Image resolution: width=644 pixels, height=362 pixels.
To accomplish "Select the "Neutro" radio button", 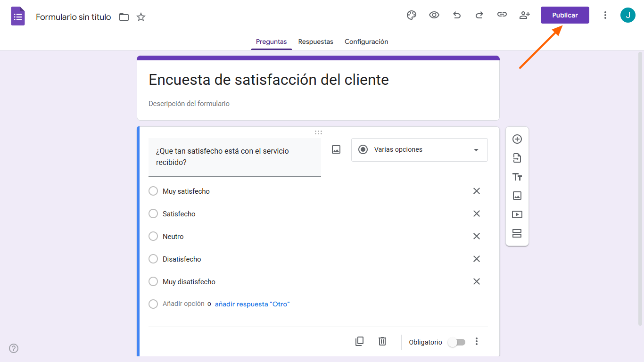I will (153, 237).
